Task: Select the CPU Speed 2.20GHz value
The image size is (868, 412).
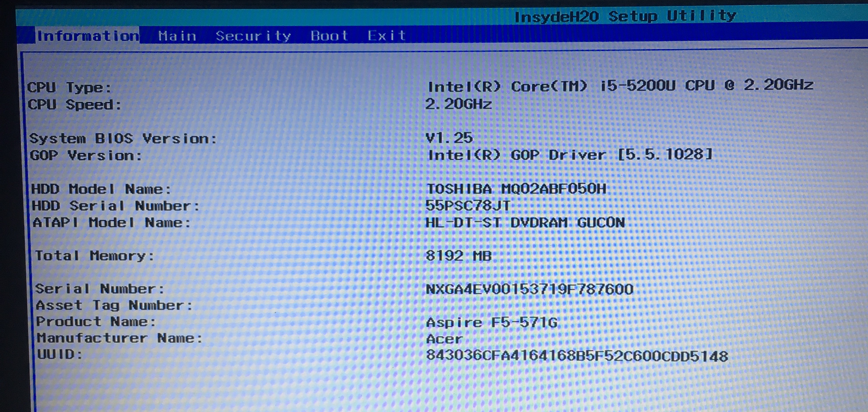Action: pos(458,104)
